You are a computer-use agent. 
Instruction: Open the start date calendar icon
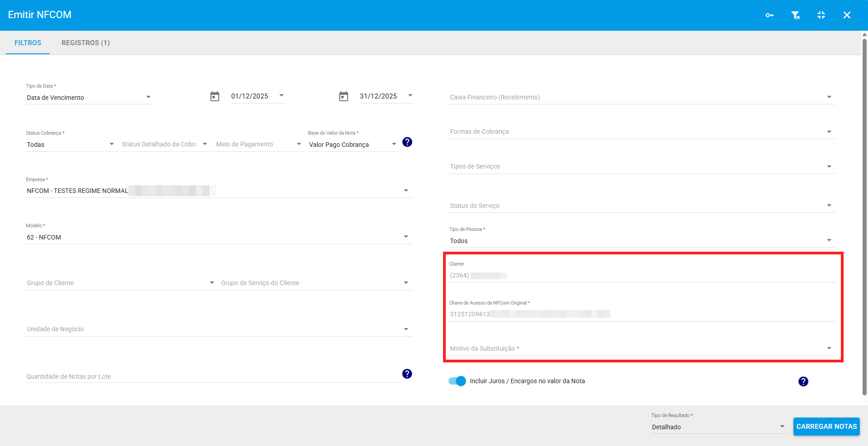pos(215,96)
